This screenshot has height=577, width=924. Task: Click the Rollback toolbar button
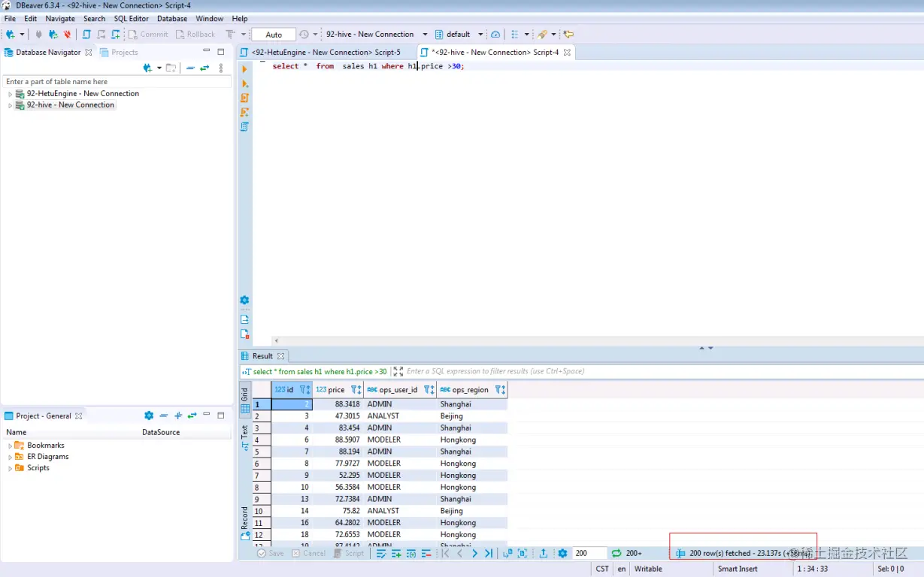pyautogui.click(x=195, y=35)
